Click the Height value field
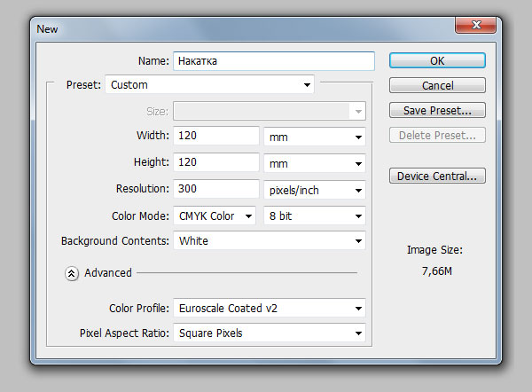 coord(216,163)
